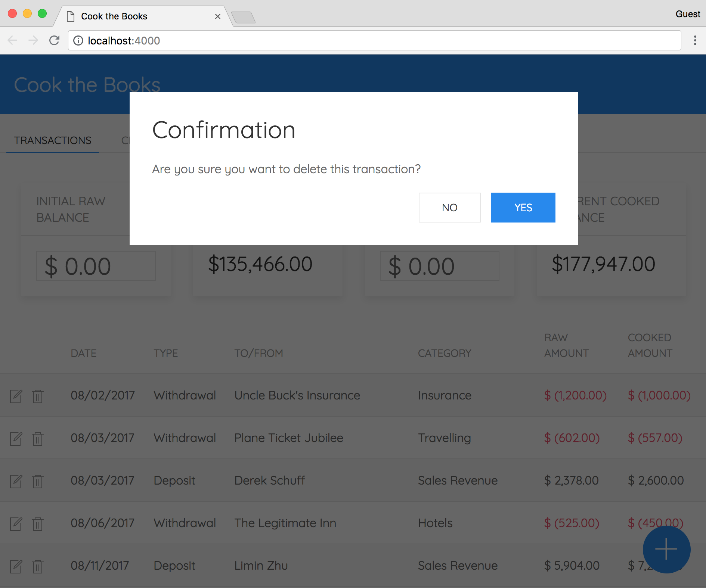Delete the Plane Ticket Jubilee transaction
Screen dimensions: 706x588
(38, 439)
